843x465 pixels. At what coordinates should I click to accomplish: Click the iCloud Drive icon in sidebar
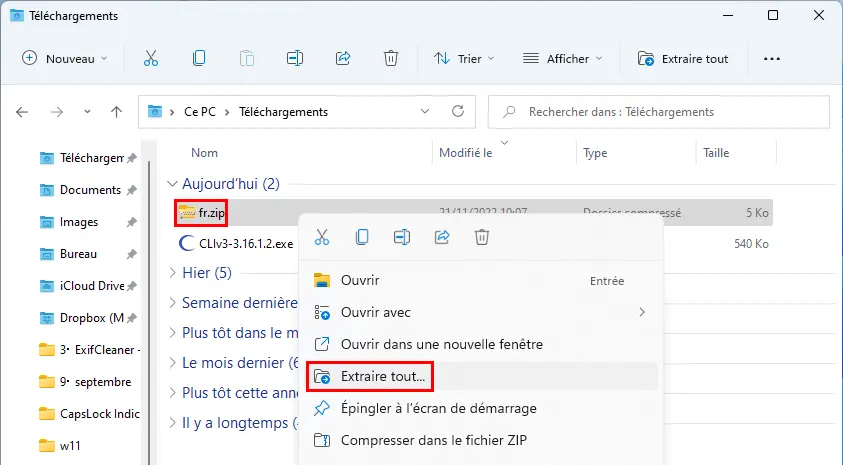coord(47,286)
